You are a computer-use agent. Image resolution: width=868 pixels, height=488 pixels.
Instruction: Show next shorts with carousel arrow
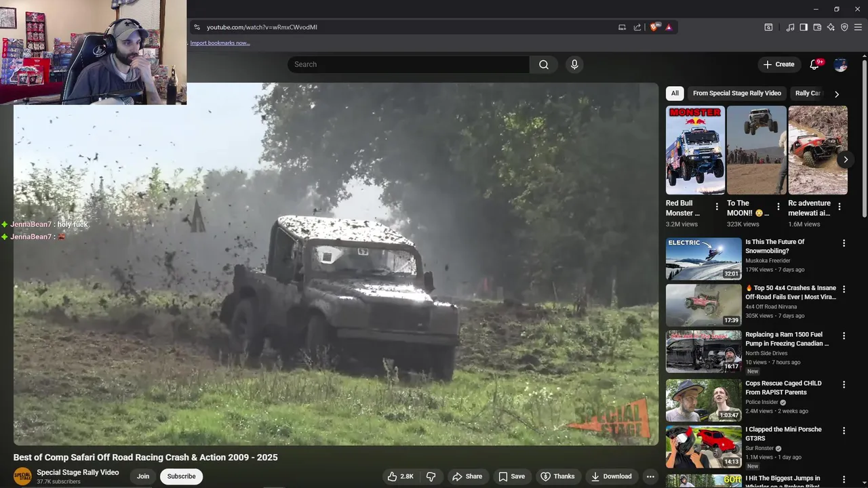[x=846, y=160]
